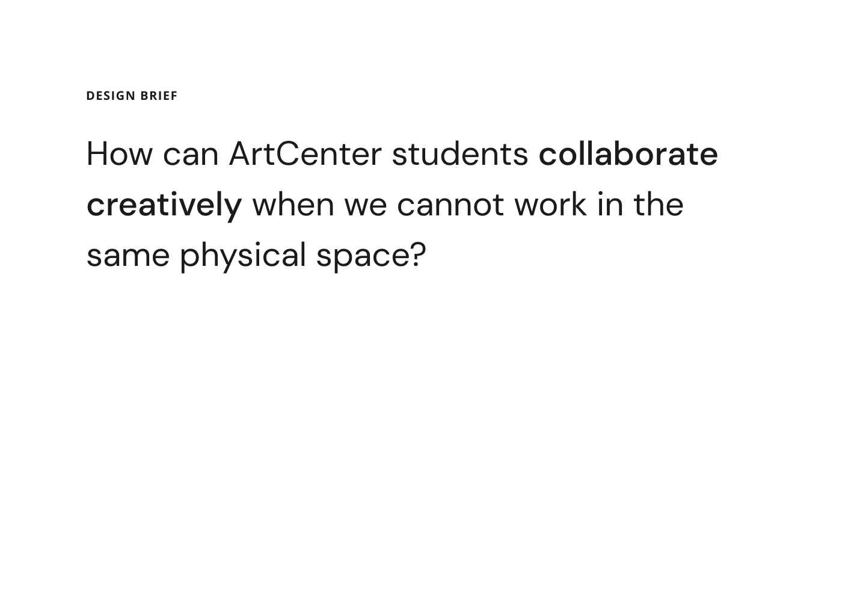Viewport: 866px width, 616px height.
Task: Select the word cannot
Action: click(x=450, y=205)
